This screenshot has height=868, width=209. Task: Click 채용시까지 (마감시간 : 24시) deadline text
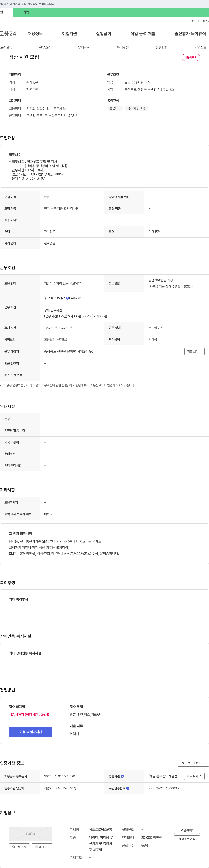click(29, 715)
